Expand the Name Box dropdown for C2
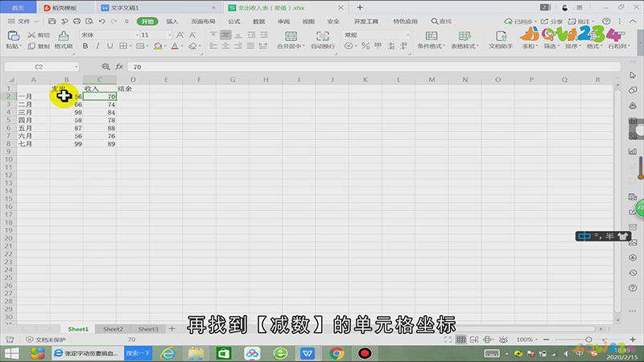 click(x=76, y=67)
